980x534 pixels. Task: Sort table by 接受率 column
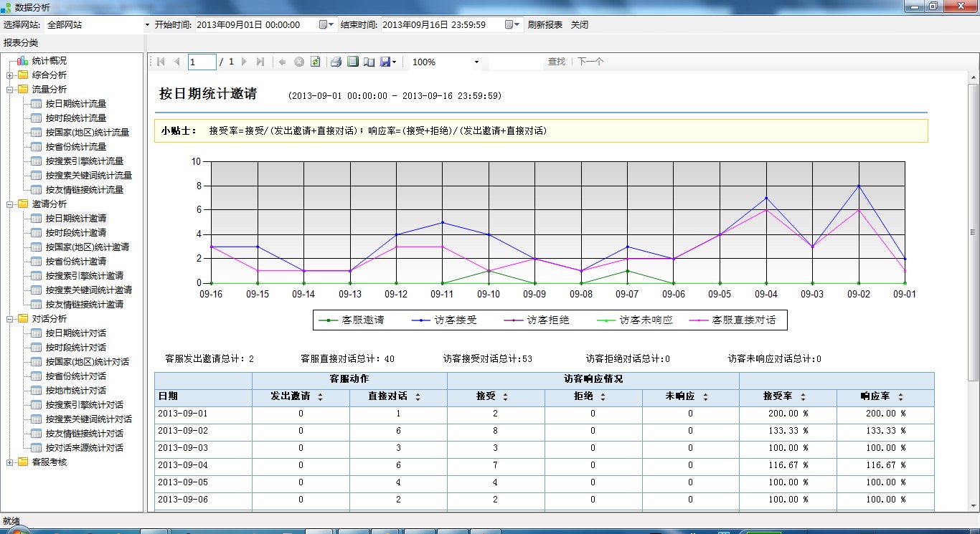click(802, 396)
